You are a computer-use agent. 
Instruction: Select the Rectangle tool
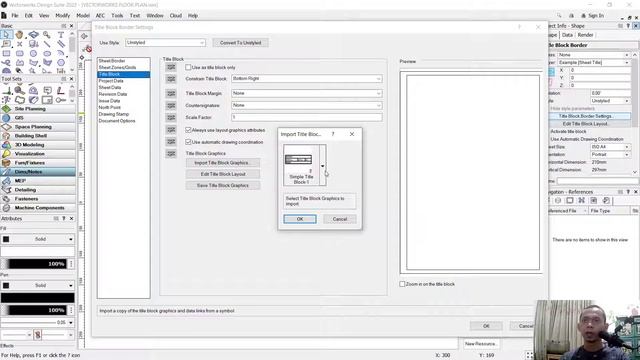pos(6,53)
